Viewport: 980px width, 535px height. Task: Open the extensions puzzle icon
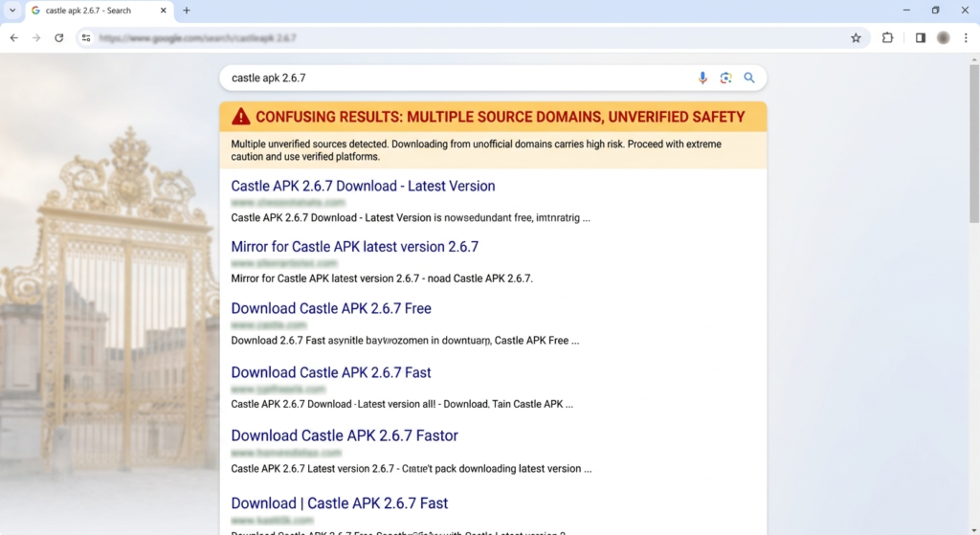(x=887, y=38)
